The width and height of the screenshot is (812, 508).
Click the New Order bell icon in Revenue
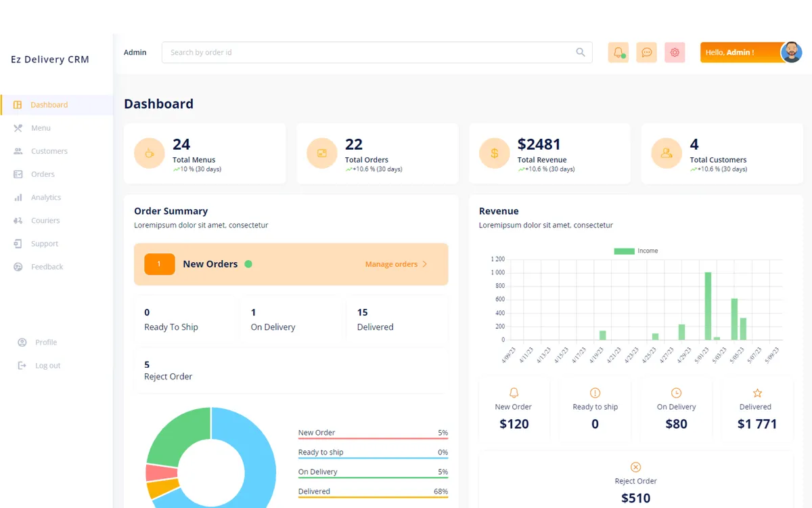[514, 393]
